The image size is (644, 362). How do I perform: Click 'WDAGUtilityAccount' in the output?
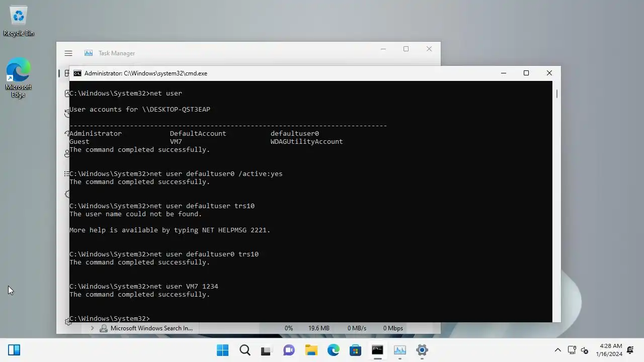(307, 141)
